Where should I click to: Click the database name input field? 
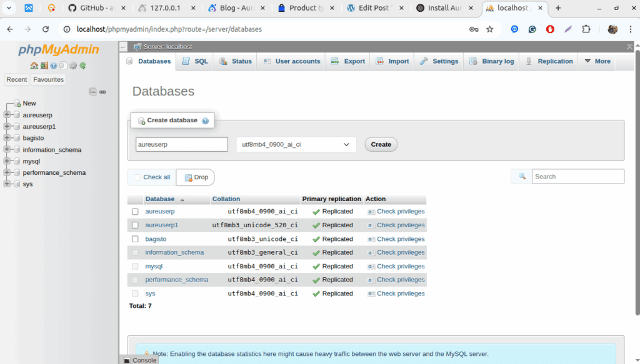(182, 144)
